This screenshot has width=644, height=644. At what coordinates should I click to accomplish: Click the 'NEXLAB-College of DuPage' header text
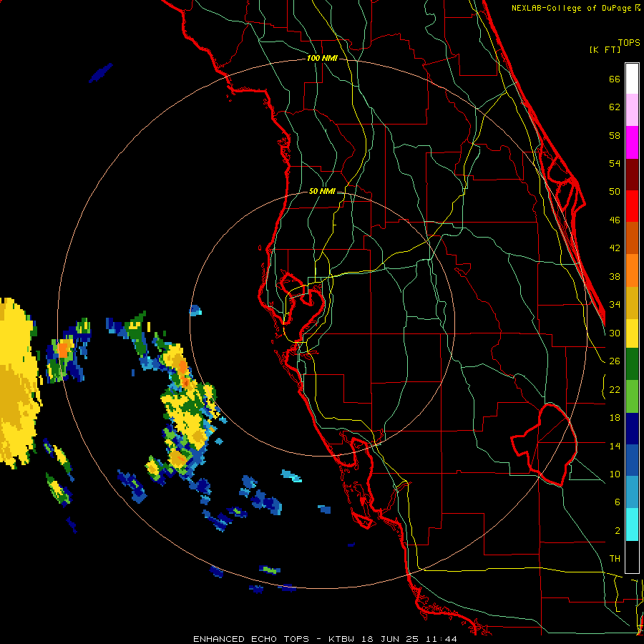[x=571, y=8]
